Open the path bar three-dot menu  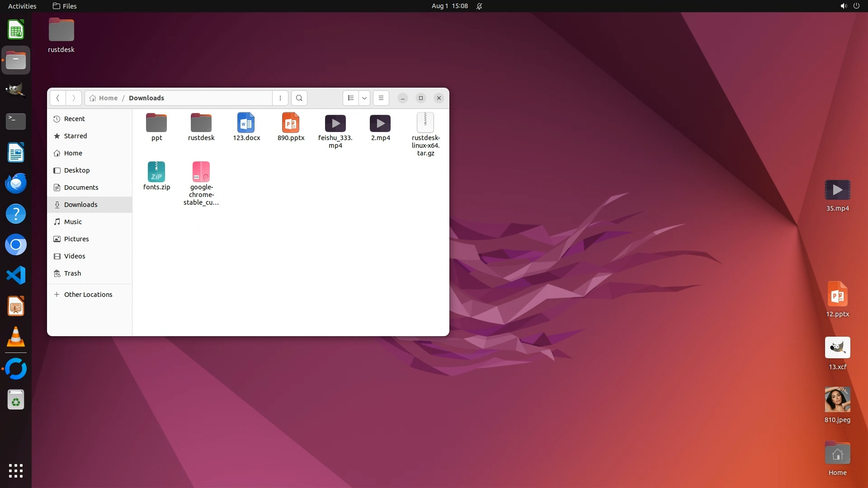coord(280,98)
